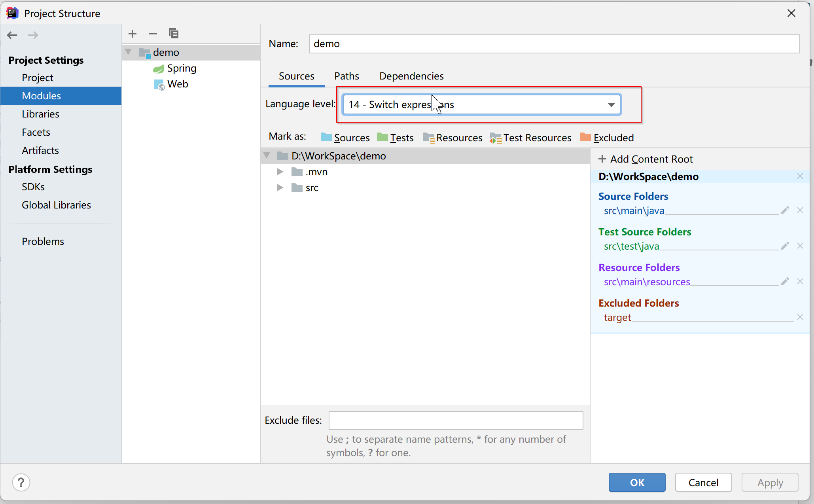Expand the src folder tree node
Image resolution: width=814 pixels, height=504 pixels.
[x=280, y=188]
